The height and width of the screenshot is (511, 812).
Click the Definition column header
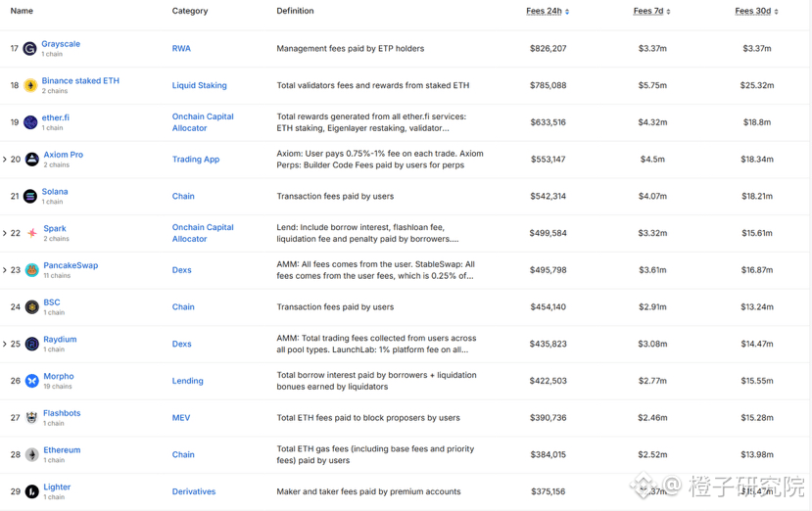295,11
